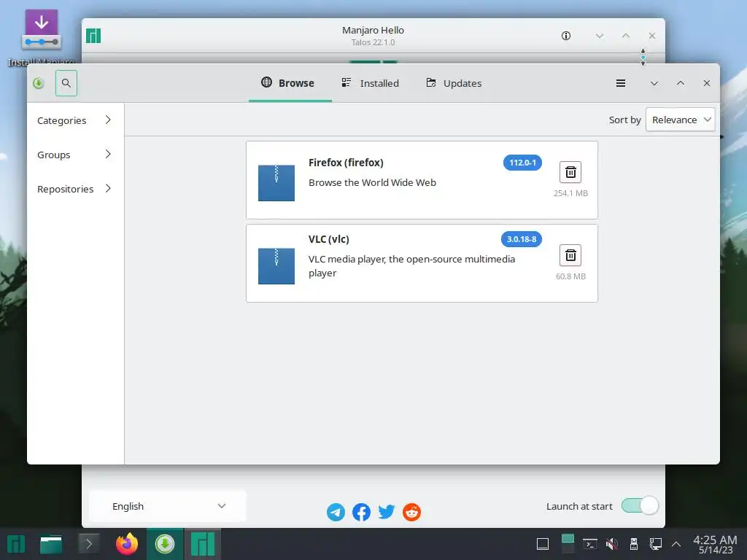Click the show desktop tray icon
The height and width of the screenshot is (560, 747).
[x=543, y=544]
